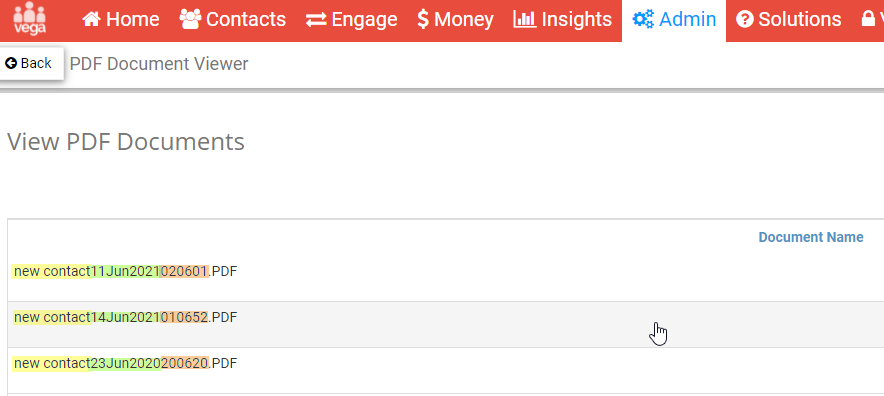Open the Engage menu

point(351,20)
